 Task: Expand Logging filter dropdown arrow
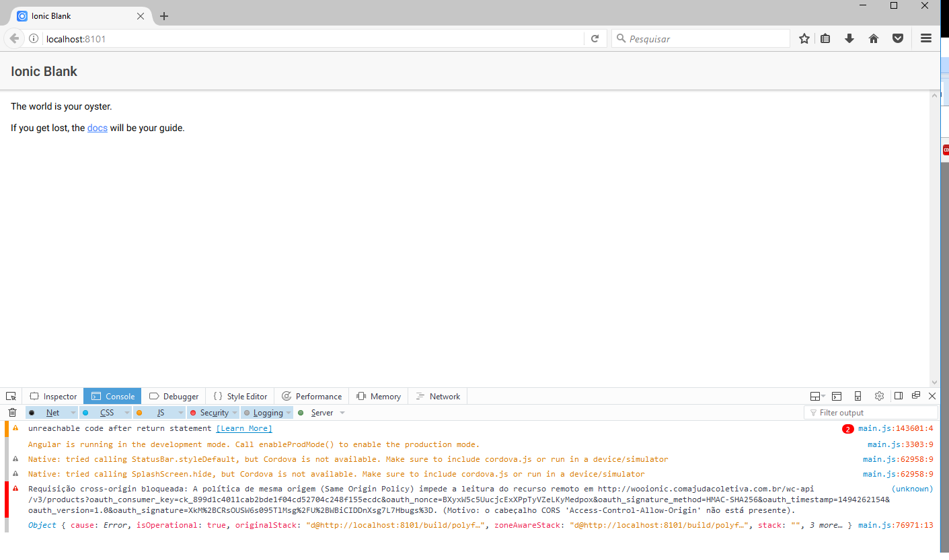[289, 413]
